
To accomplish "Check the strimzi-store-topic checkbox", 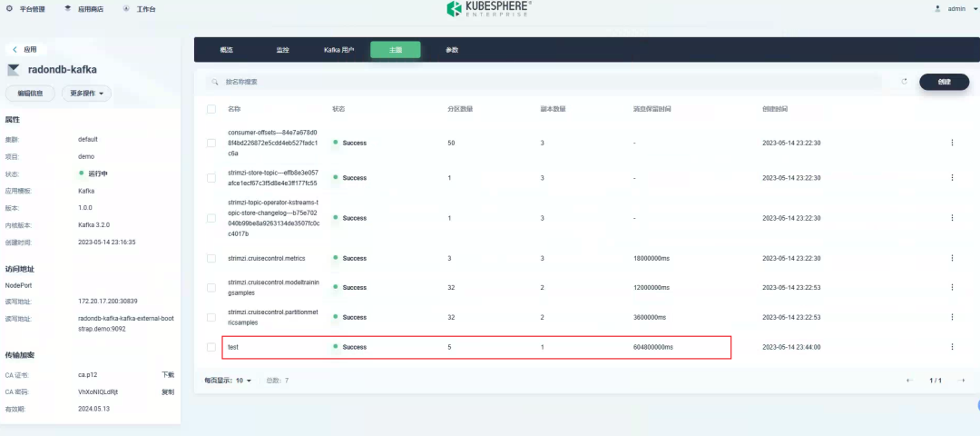I will tap(211, 178).
